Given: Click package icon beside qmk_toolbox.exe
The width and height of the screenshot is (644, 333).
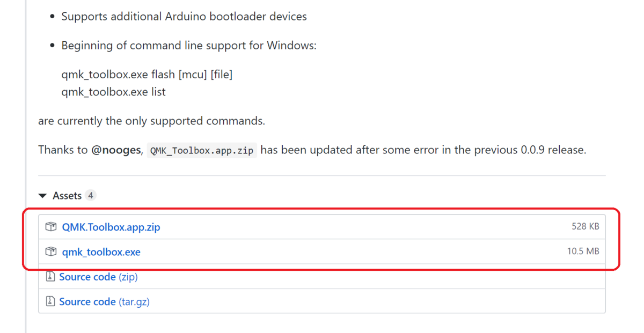Looking at the screenshot, I should 51,251.
